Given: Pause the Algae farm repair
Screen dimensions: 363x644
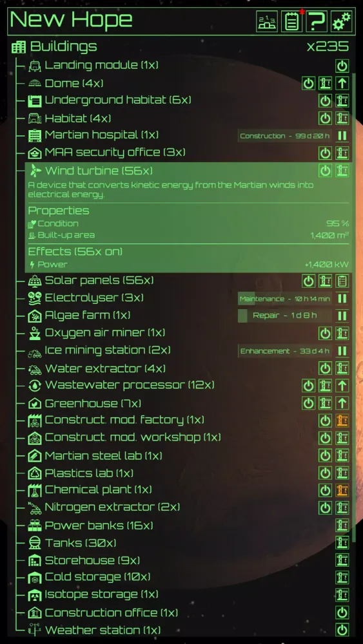Looking at the screenshot, I should [x=342, y=316].
